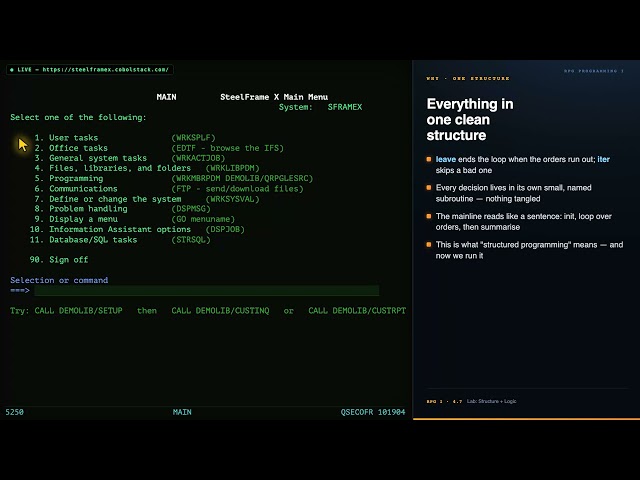Click the (DSPJOB) command text
640x480 pixels.
pos(225,229)
